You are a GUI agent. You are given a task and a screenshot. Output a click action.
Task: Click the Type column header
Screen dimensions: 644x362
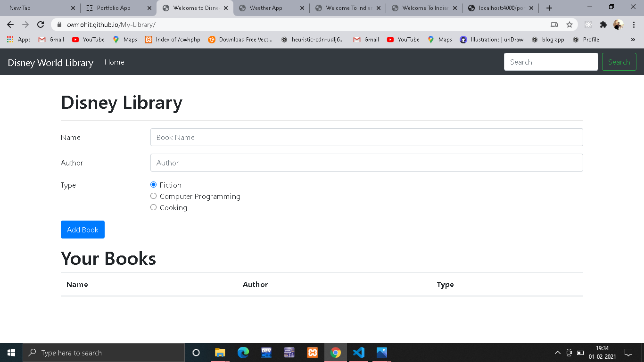coord(445,285)
